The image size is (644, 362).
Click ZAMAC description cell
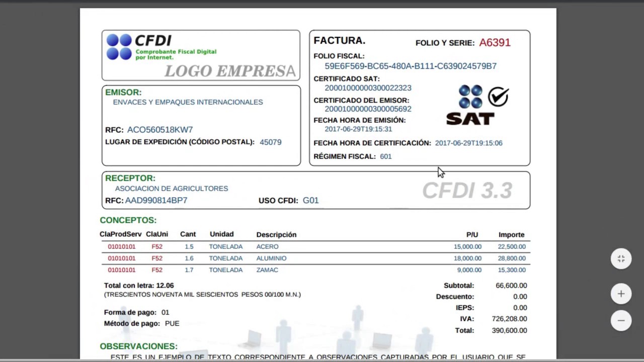267,270
